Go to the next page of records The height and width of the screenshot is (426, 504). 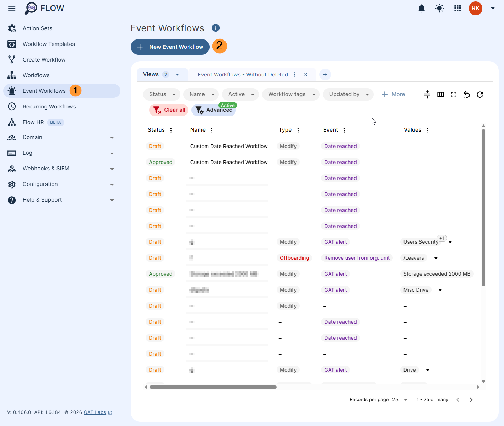click(471, 399)
